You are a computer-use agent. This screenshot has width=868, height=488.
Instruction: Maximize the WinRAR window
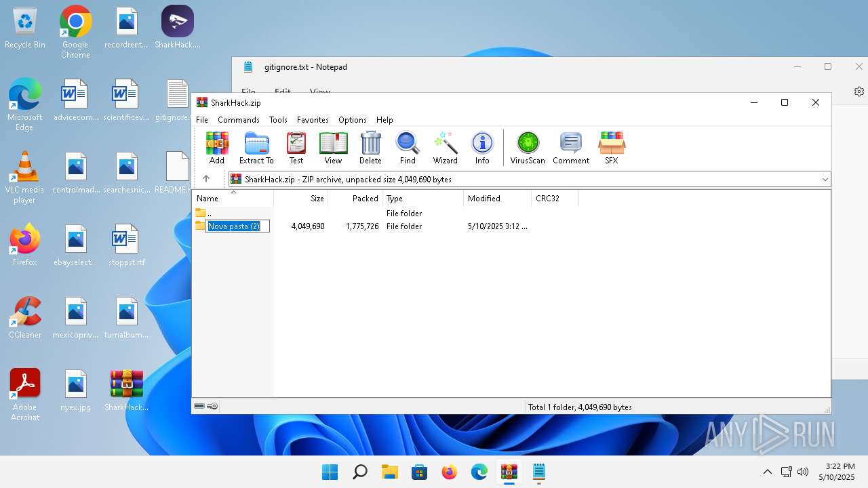(785, 102)
